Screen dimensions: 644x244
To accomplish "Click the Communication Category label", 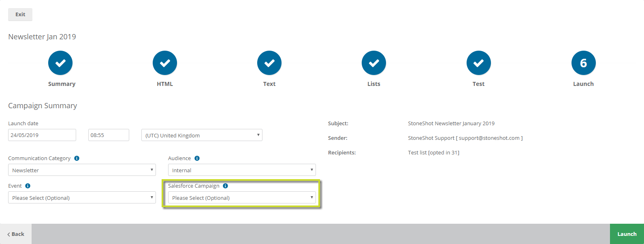I will [39, 158].
